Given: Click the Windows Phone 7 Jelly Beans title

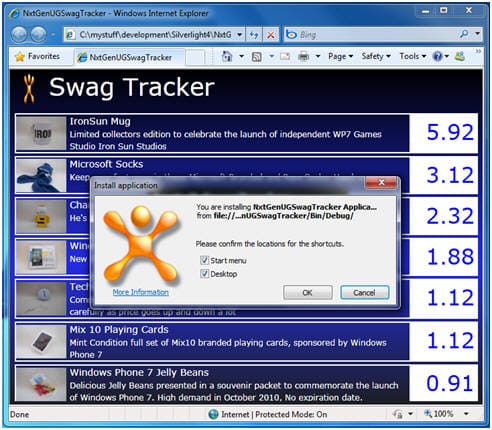Looking at the screenshot, I should click(x=139, y=372).
